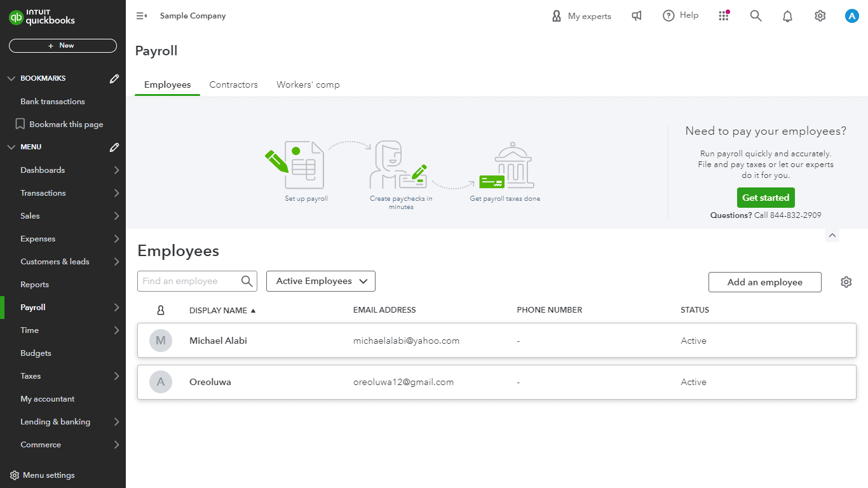Collapse the left navigation menu icon
868x488 pixels.
click(x=142, y=16)
